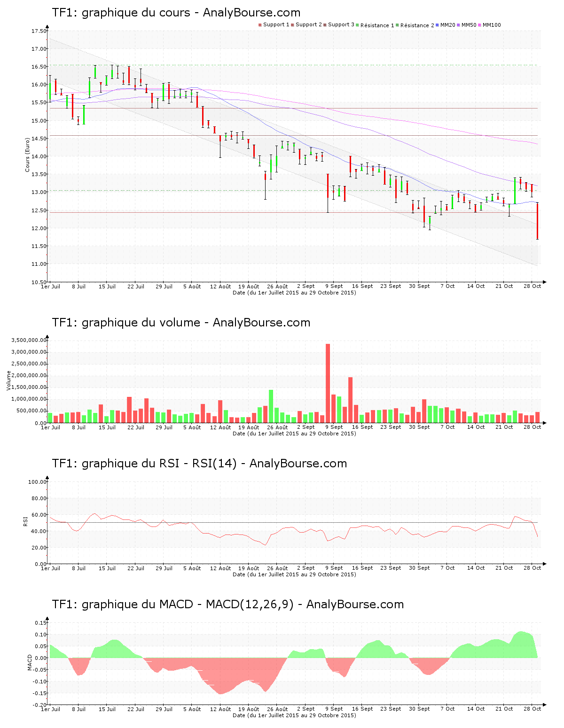Click the 0.15 tick on the MACD axis
The width and height of the screenshot is (564, 728).
pos(41,623)
